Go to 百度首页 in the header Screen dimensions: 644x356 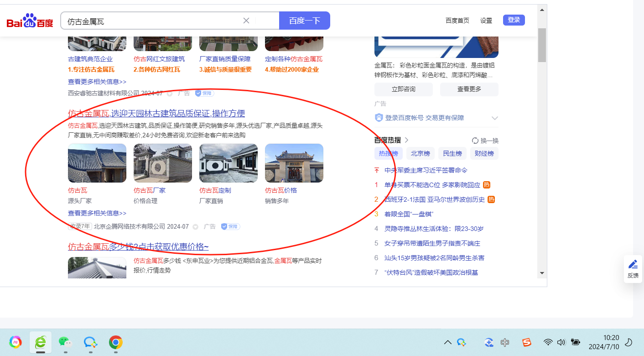(x=457, y=21)
